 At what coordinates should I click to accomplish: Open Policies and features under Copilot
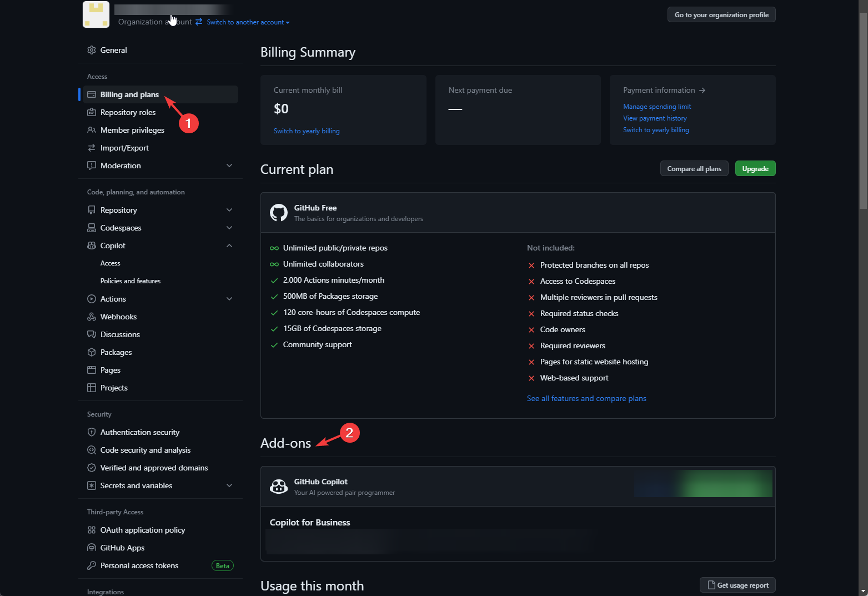coord(131,281)
